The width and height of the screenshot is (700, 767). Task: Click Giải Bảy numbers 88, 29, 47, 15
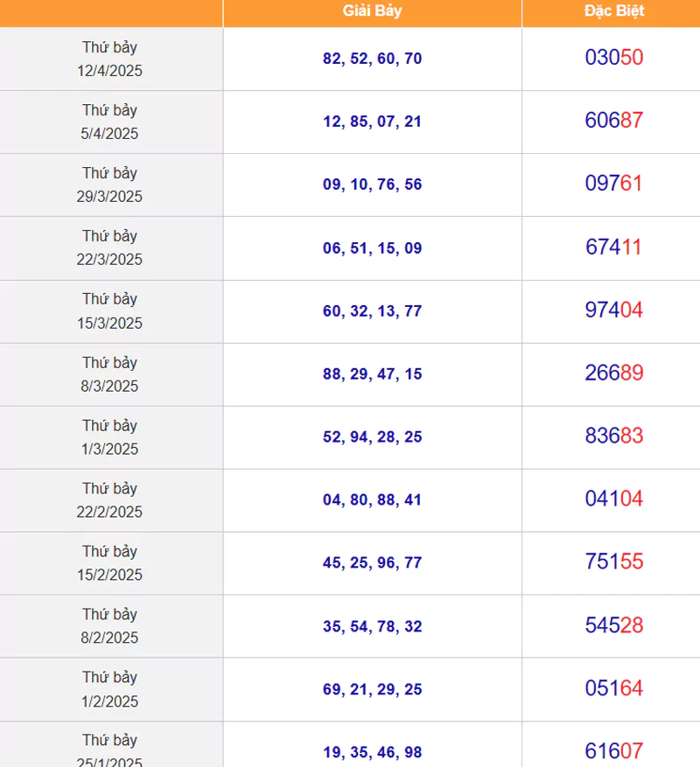coord(372,374)
